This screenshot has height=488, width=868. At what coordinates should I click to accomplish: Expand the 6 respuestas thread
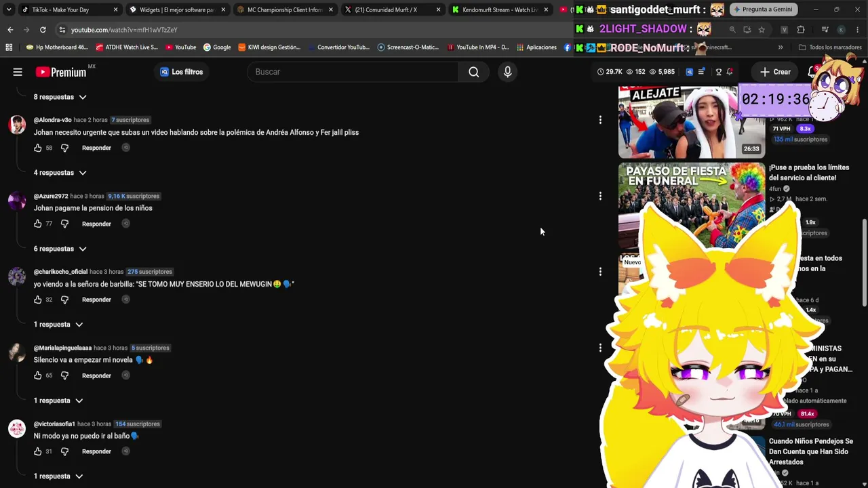click(x=60, y=249)
